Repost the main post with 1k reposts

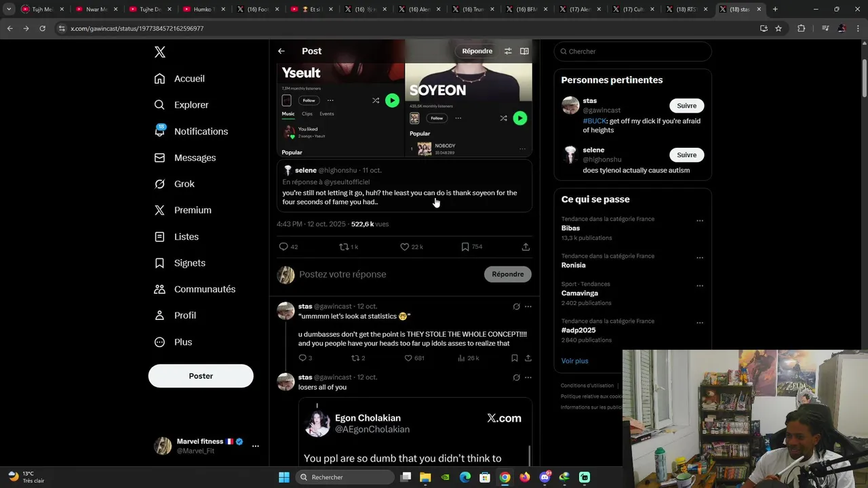pyautogui.click(x=344, y=247)
